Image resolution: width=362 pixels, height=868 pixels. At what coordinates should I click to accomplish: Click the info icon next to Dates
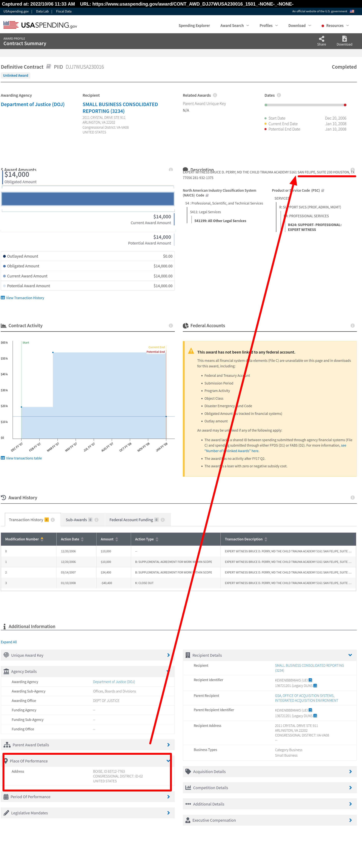(x=279, y=95)
